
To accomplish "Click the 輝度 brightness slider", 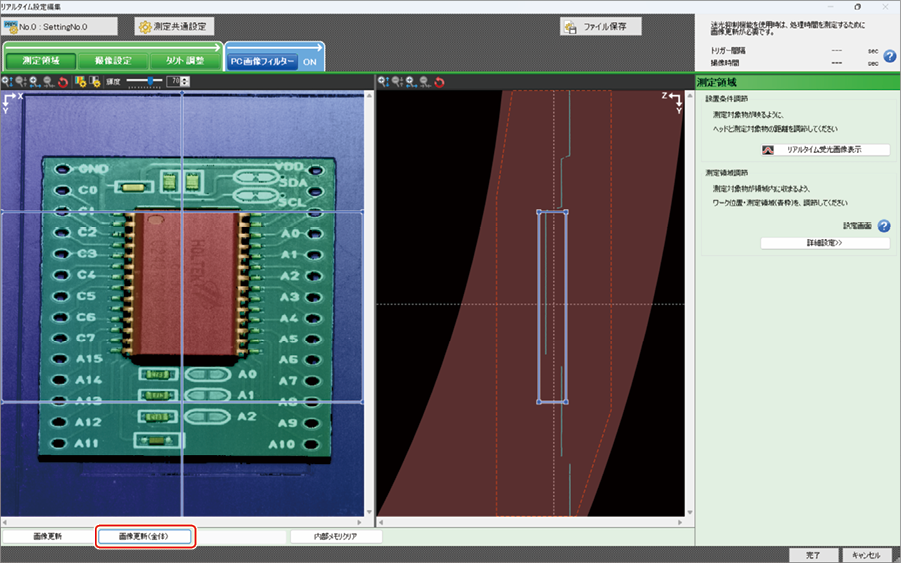I will point(152,81).
